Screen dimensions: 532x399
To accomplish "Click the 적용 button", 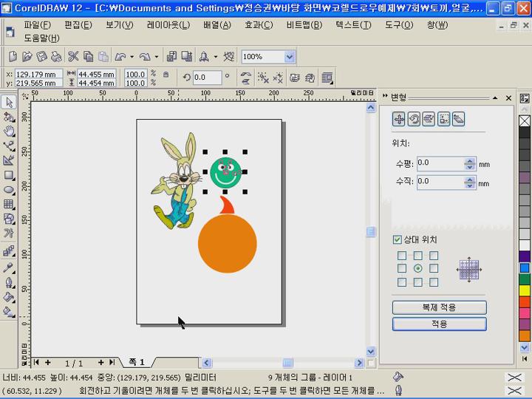I will point(440,324).
